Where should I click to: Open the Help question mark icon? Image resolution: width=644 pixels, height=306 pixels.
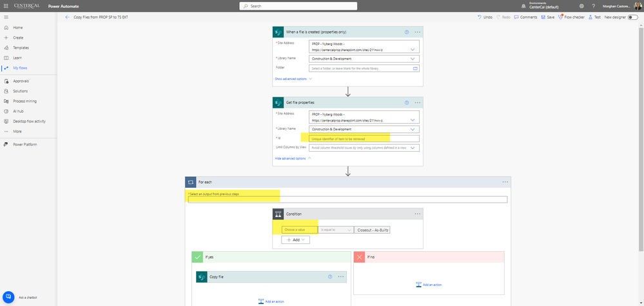pyautogui.click(x=594, y=6)
